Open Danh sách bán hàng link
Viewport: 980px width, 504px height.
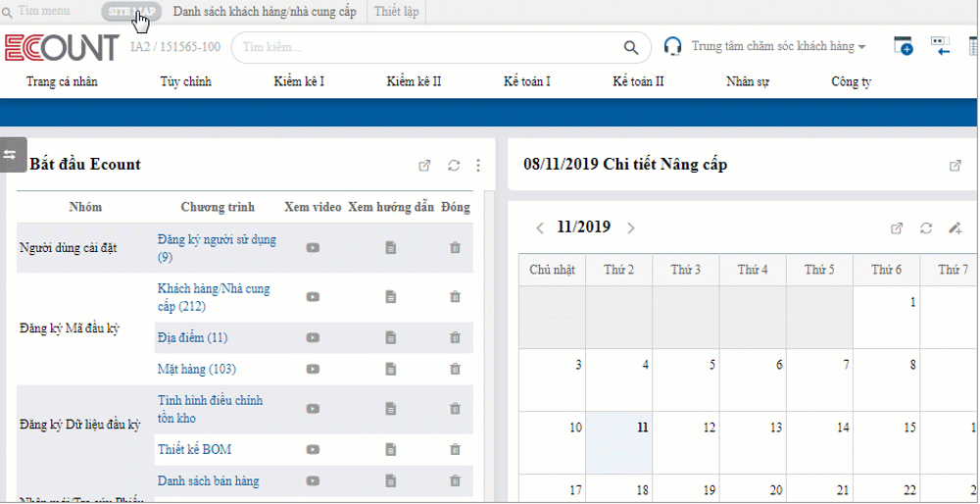tap(208, 480)
